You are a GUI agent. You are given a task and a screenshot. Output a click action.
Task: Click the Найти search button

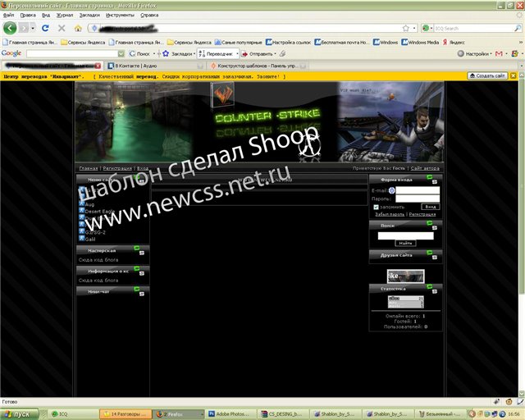tap(405, 243)
